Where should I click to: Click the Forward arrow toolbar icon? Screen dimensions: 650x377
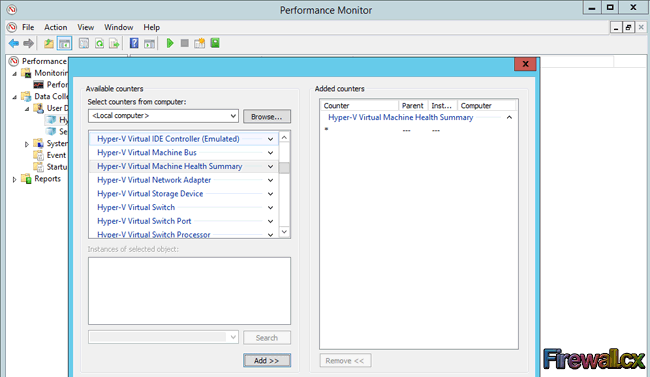(28, 43)
